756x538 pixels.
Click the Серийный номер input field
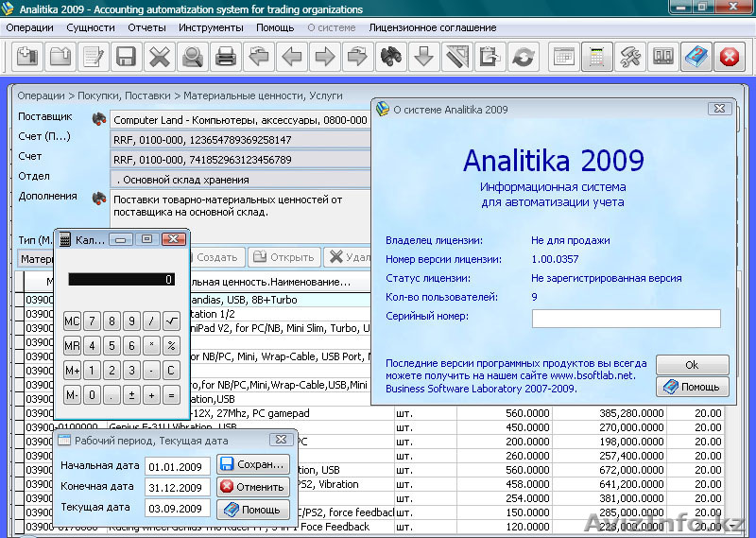[x=626, y=319]
